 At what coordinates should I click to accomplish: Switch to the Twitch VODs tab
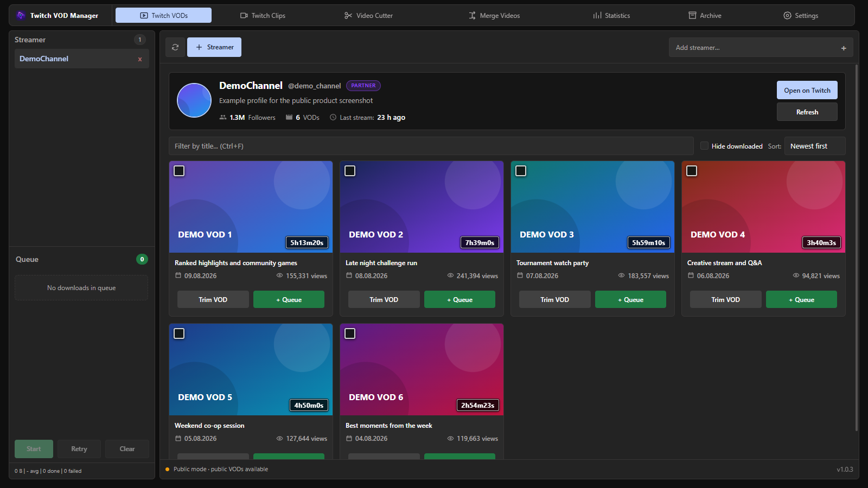pos(163,16)
